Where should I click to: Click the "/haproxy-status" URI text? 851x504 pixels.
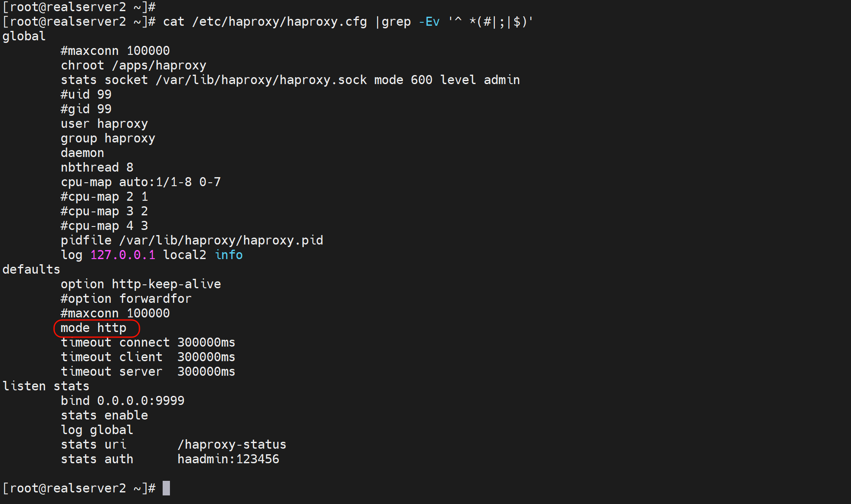pyautogui.click(x=232, y=445)
